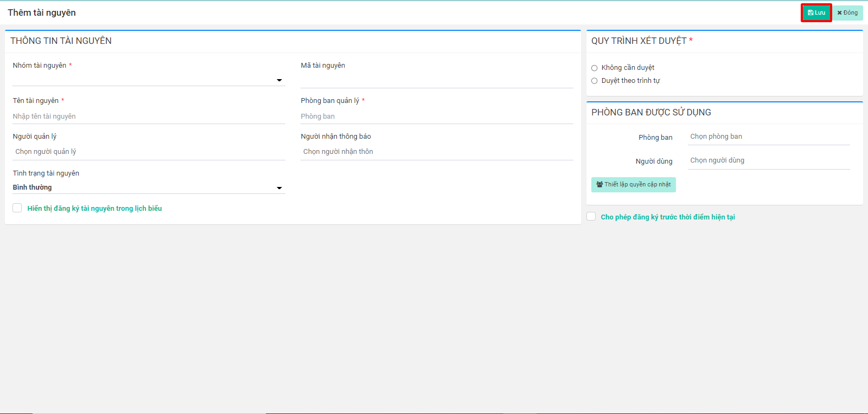Expand the Tình trạng tài nguyên dropdown

(279, 188)
